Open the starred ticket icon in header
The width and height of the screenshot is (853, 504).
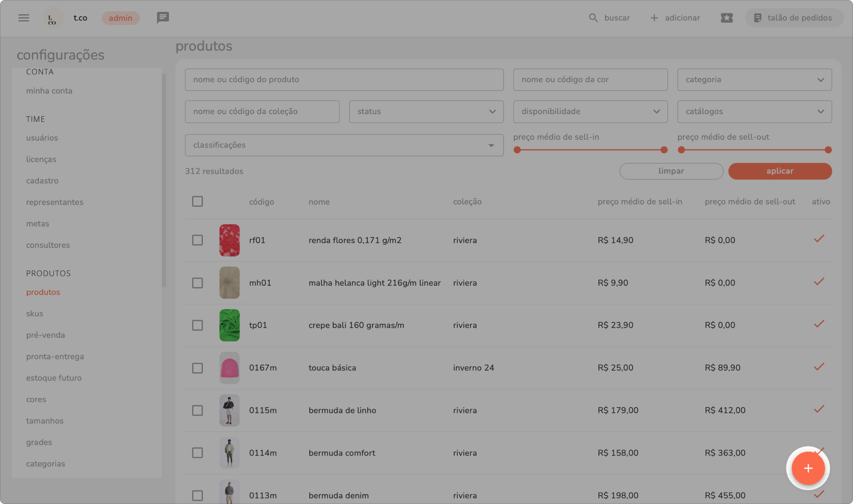(x=727, y=18)
